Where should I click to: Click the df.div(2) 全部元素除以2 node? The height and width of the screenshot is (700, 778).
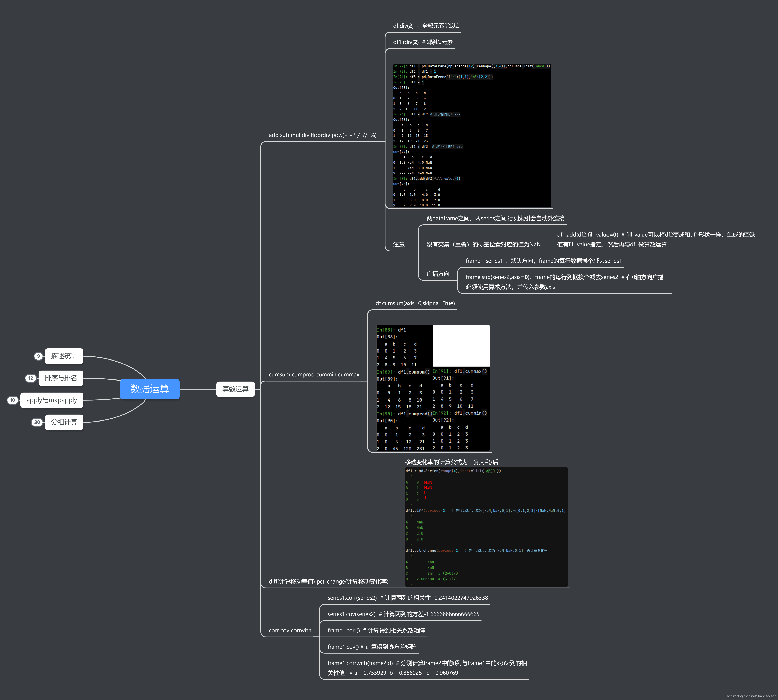pos(426,26)
